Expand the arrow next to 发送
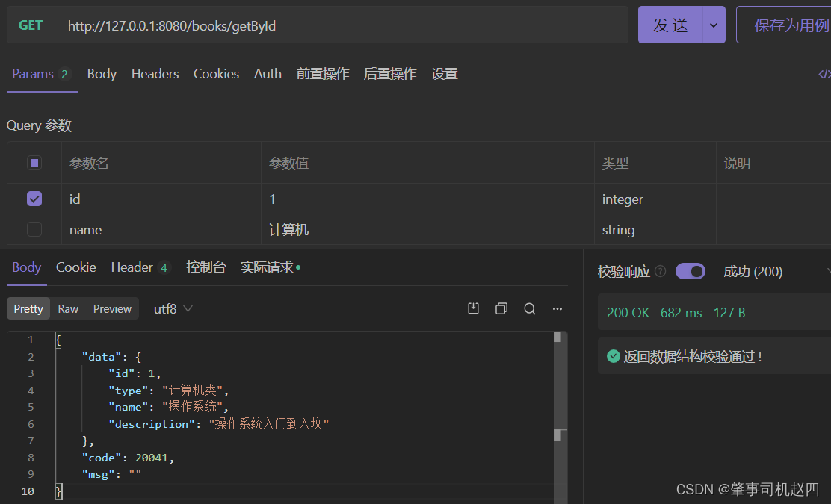The image size is (831, 504). pos(714,25)
